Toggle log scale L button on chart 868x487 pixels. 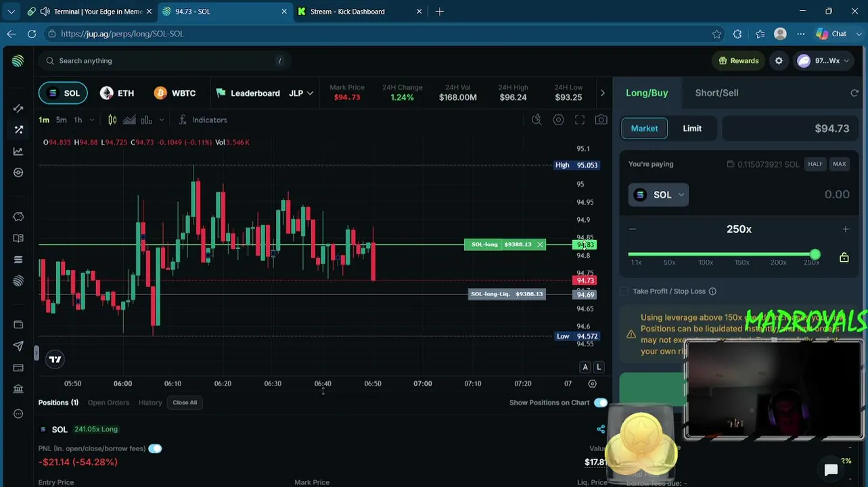click(599, 367)
